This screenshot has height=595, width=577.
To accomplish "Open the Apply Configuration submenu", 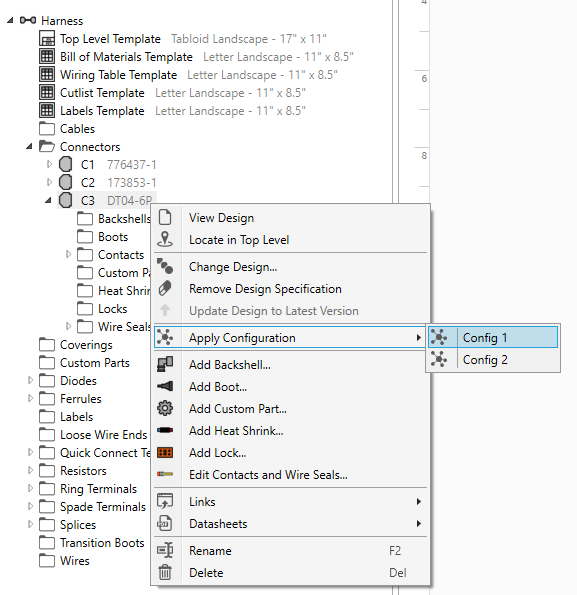I will point(291,337).
